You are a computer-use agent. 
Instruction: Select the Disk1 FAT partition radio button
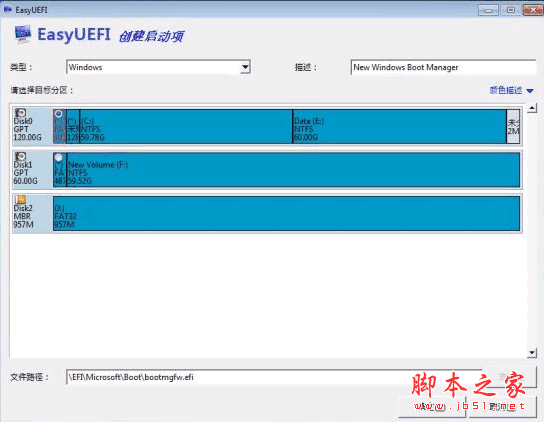tap(59, 157)
